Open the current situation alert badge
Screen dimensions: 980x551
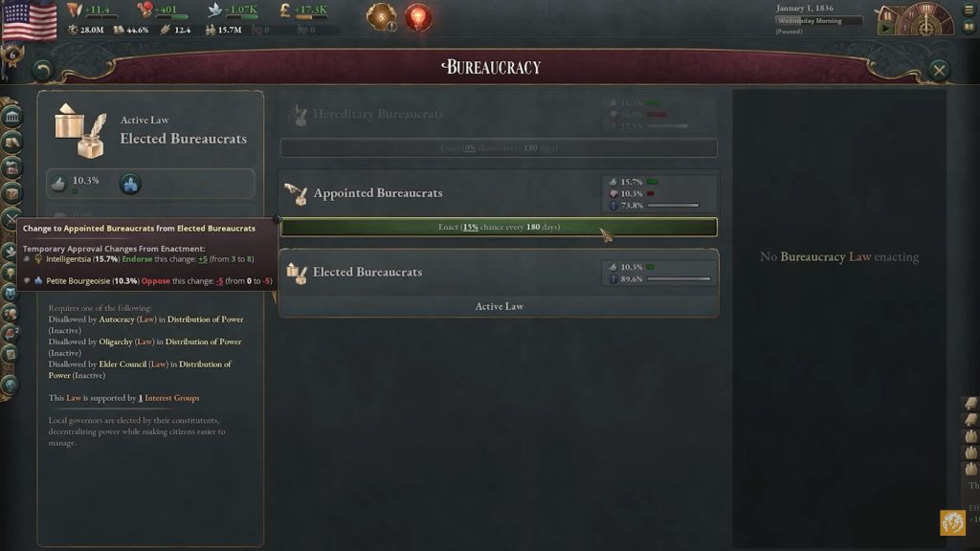pos(381,17)
